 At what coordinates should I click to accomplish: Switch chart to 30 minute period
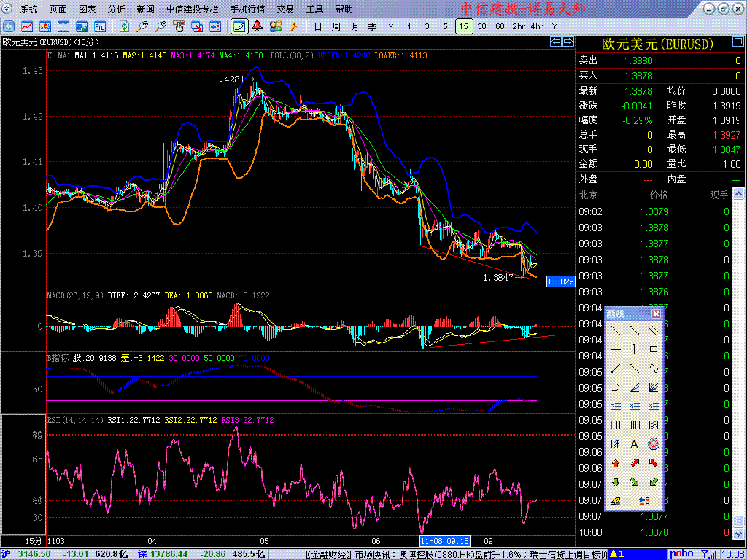pyautogui.click(x=481, y=26)
